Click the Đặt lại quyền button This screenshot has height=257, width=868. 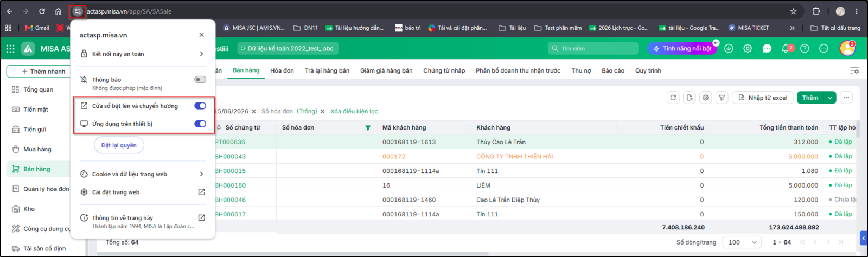coord(119,145)
